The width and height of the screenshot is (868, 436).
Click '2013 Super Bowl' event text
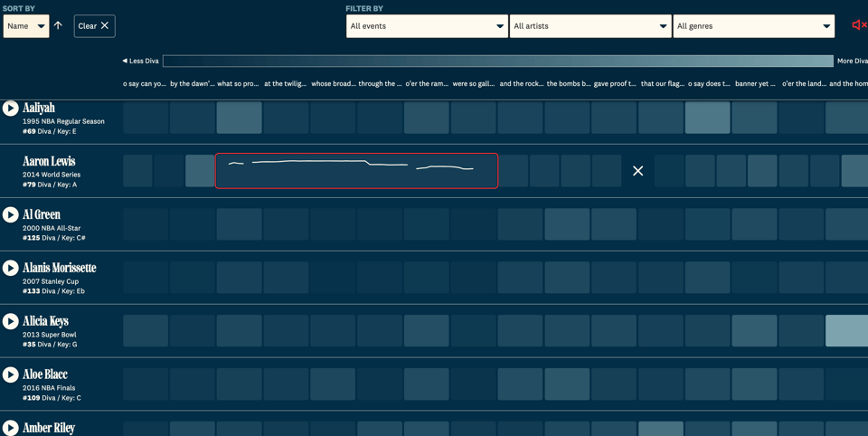[x=49, y=335]
